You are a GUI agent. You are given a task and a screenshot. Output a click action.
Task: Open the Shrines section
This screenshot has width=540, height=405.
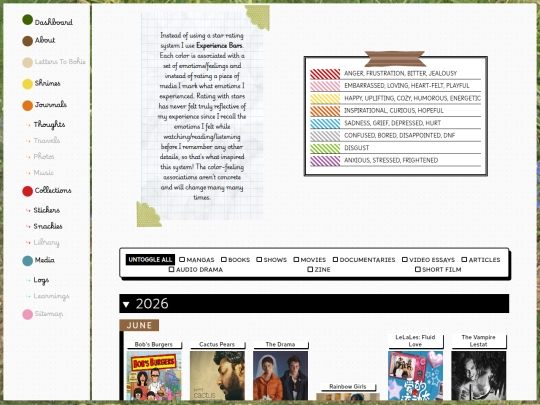tap(48, 83)
